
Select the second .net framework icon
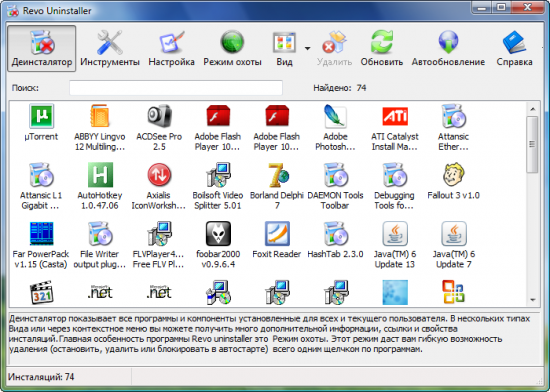(x=159, y=292)
